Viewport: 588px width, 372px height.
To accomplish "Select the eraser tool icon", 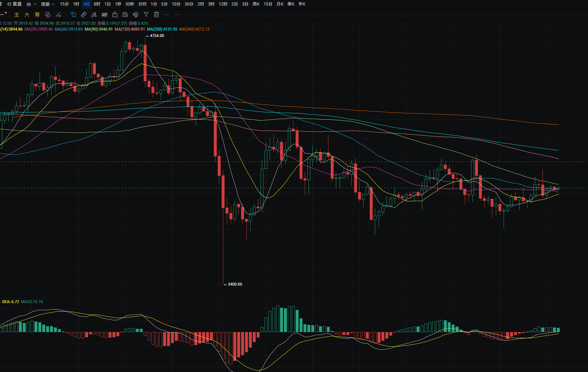I will (94, 15).
